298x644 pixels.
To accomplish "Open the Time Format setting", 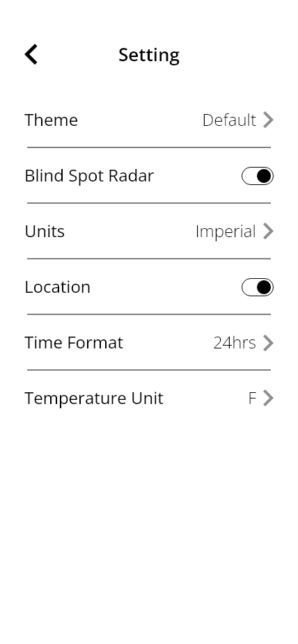I will click(x=149, y=343).
